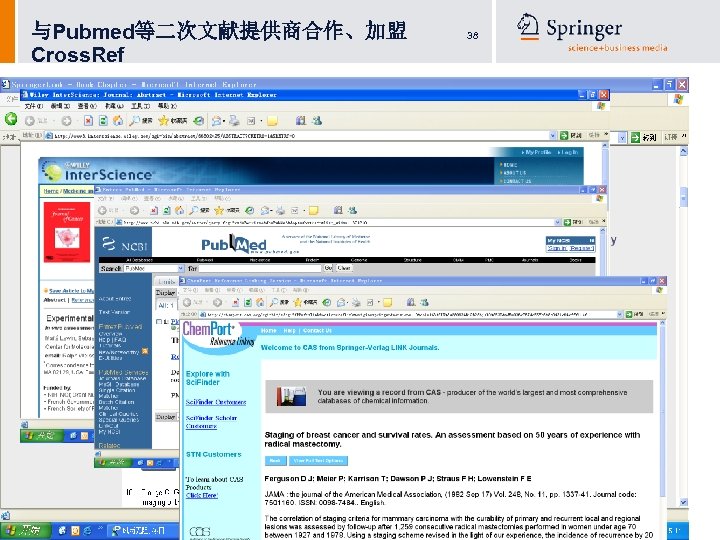Click the Clear button in PubMed search

click(x=344, y=268)
